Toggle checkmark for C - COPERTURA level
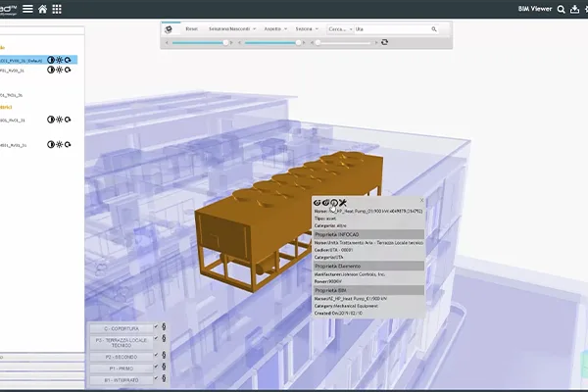The height and width of the screenshot is (392, 588). coord(157,326)
